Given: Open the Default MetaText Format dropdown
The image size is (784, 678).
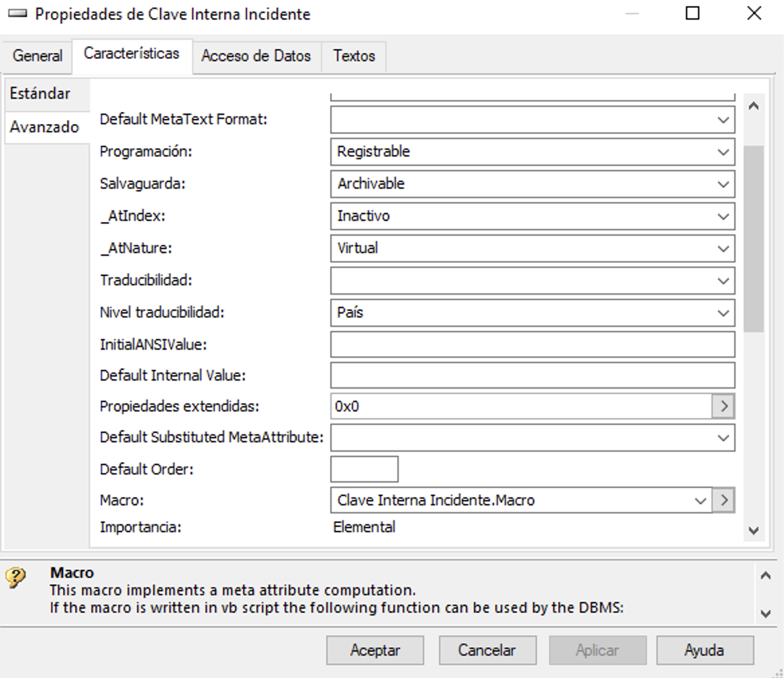Looking at the screenshot, I should click(723, 120).
